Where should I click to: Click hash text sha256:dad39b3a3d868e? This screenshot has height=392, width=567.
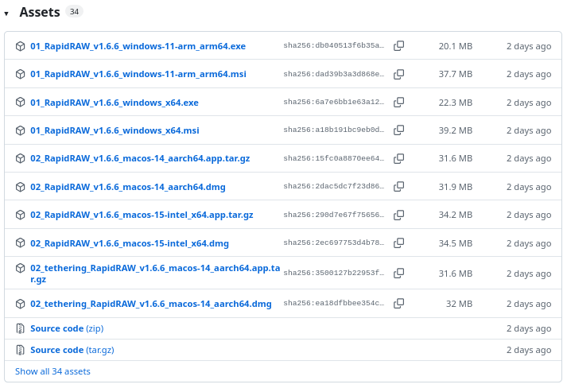coord(333,74)
